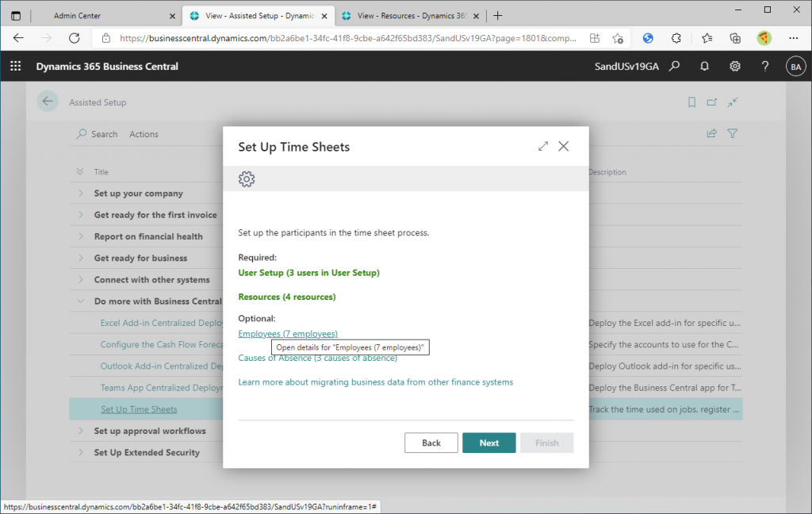Toggle the collapse-all chevron beside Title

[80, 171]
